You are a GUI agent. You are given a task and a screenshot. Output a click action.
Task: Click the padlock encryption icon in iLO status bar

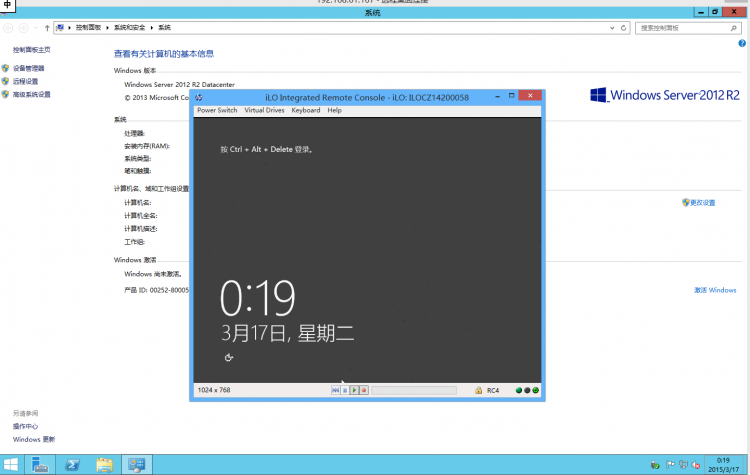(x=478, y=390)
